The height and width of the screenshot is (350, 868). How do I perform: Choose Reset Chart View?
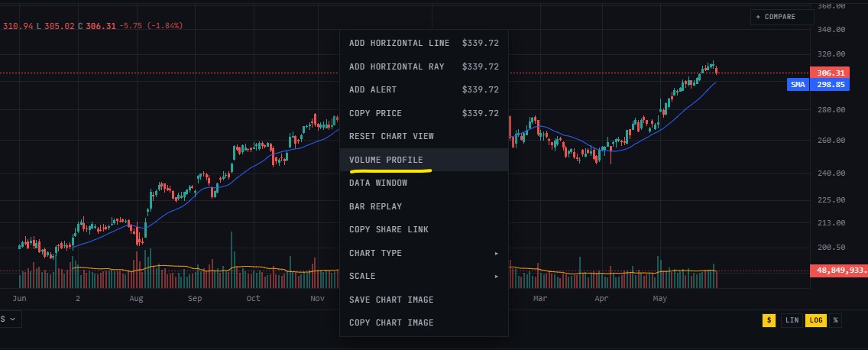423,136
